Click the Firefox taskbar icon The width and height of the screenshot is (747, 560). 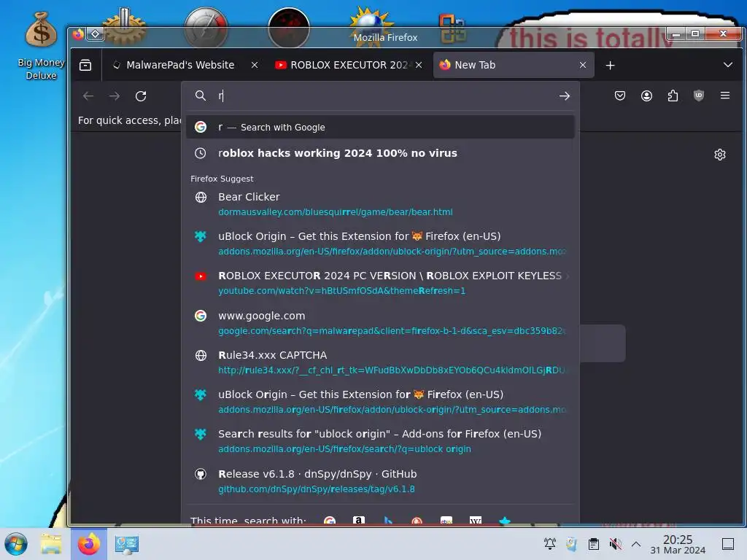coord(89,544)
